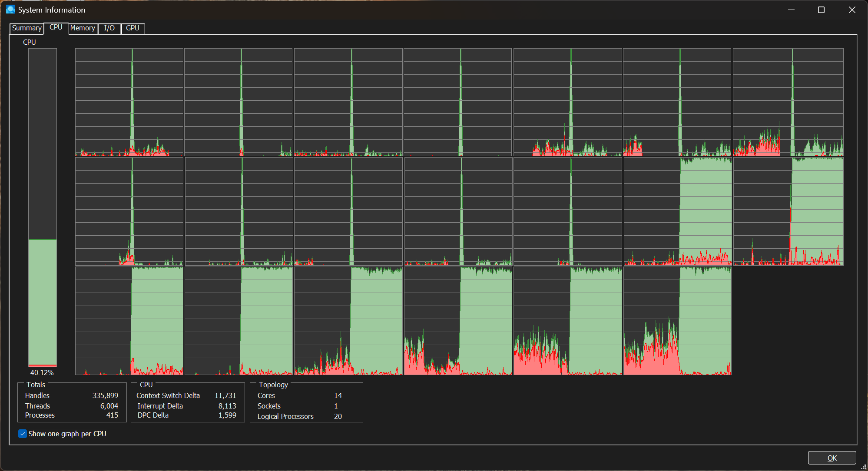
Task: View the Summary tab
Action: [26, 28]
